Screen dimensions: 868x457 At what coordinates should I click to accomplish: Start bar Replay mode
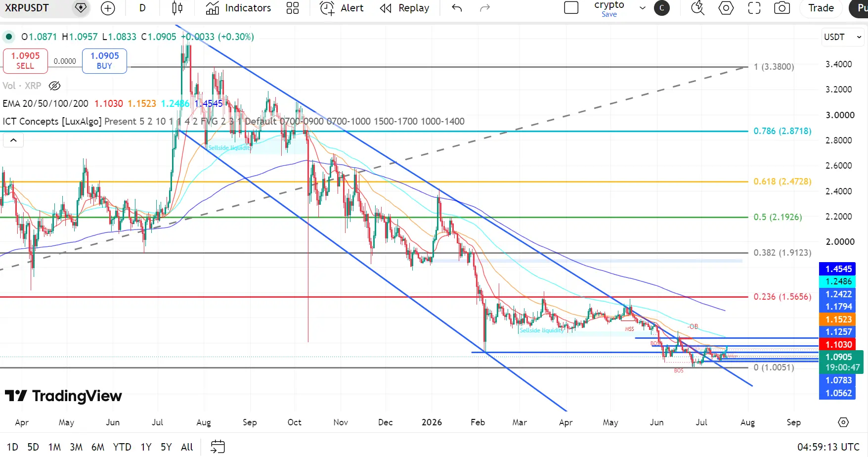coord(405,8)
